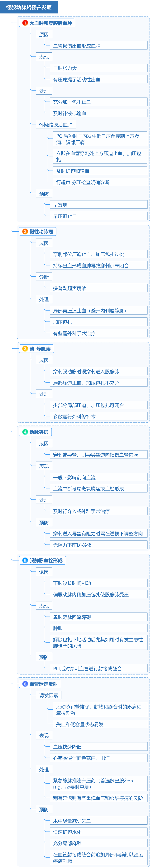The height and width of the screenshot is (868, 152).
Task: Select 表现 under 大血肿和腹膜后血肿
Action: tap(44, 57)
